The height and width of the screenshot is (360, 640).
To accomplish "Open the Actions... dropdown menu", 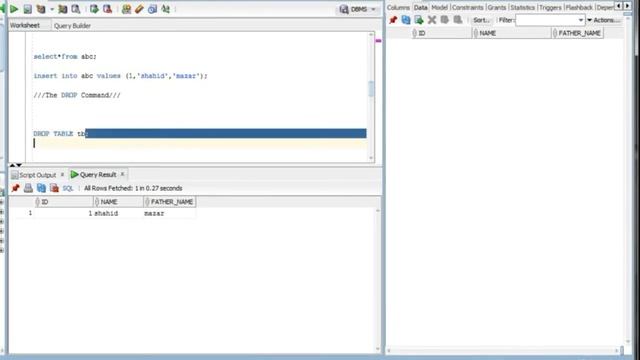I will point(604,20).
